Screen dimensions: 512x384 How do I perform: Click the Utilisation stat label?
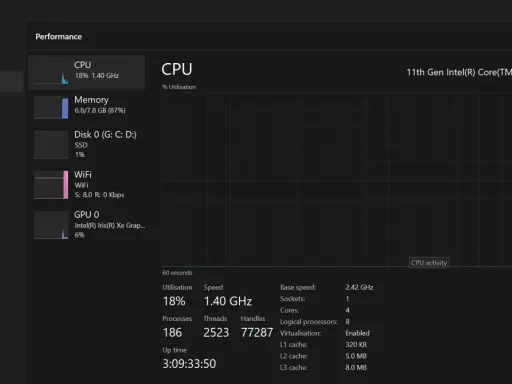coord(177,287)
